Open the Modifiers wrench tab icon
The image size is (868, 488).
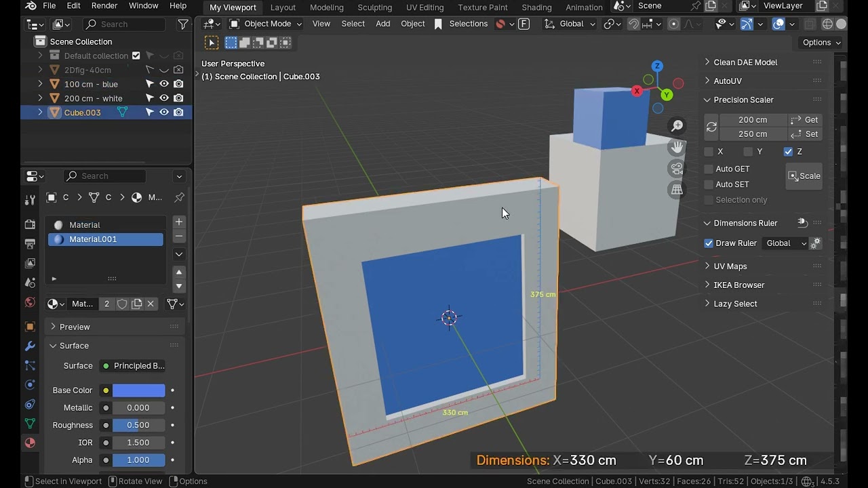click(30, 346)
